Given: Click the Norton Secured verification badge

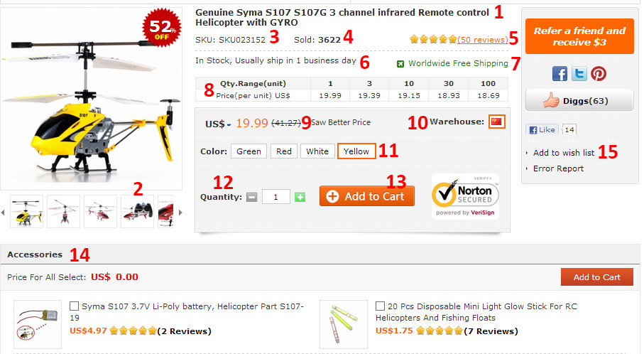Looking at the screenshot, I should (x=465, y=196).
